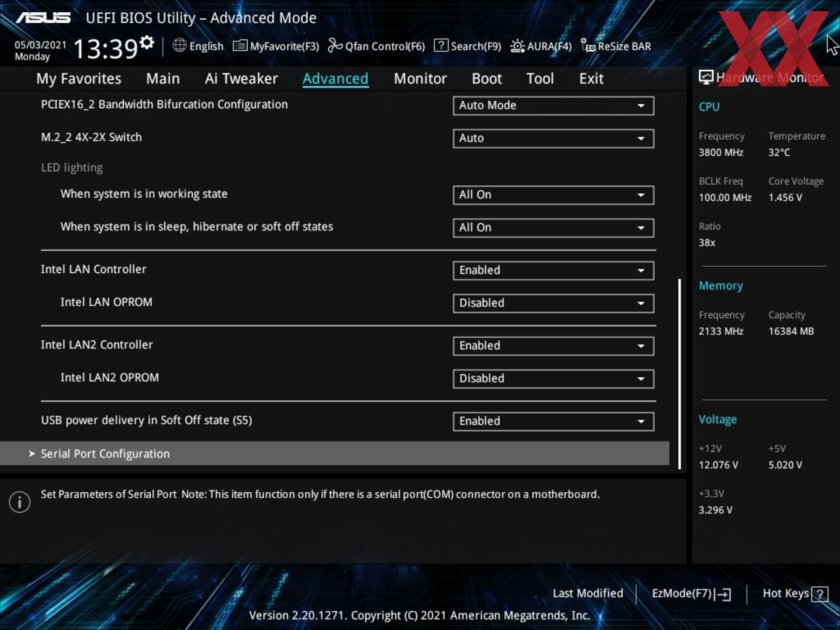The width and height of the screenshot is (840, 630).
Task: Open USB power delivery S5 dropdown
Action: 553,421
